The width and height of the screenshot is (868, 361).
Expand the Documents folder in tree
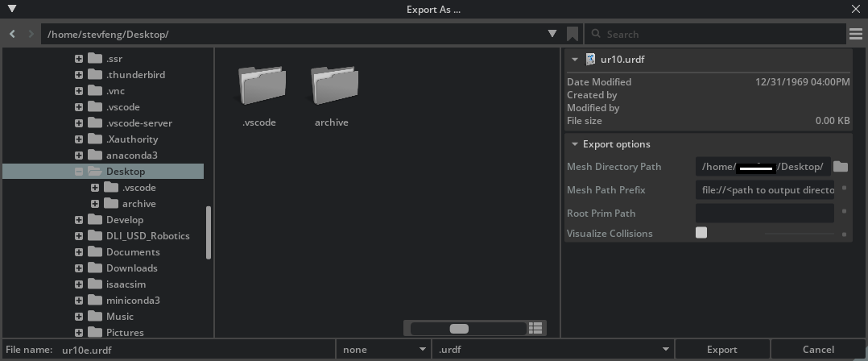pyautogui.click(x=79, y=252)
